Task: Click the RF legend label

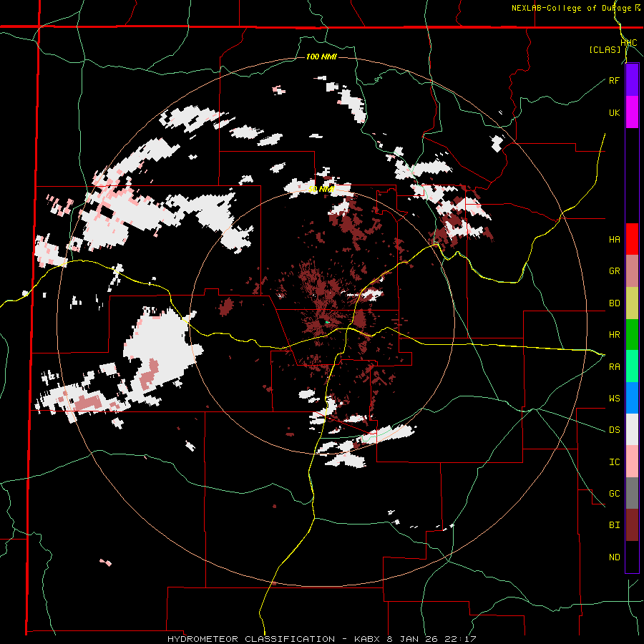Action: [614, 80]
